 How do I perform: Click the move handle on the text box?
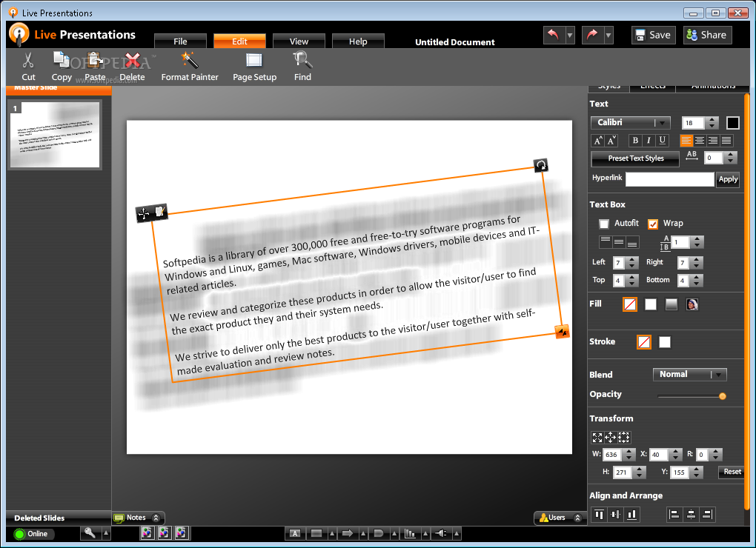144,213
